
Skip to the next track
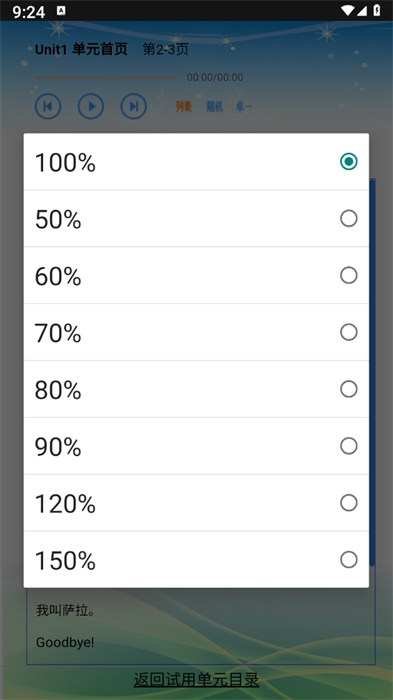pyautogui.click(x=134, y=106)
